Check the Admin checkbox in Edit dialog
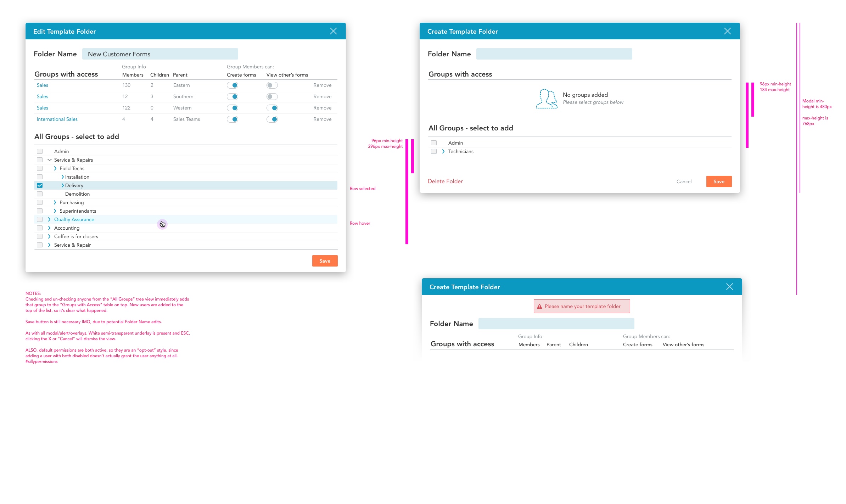Screen dimensions: 846x504 (40, 151)
